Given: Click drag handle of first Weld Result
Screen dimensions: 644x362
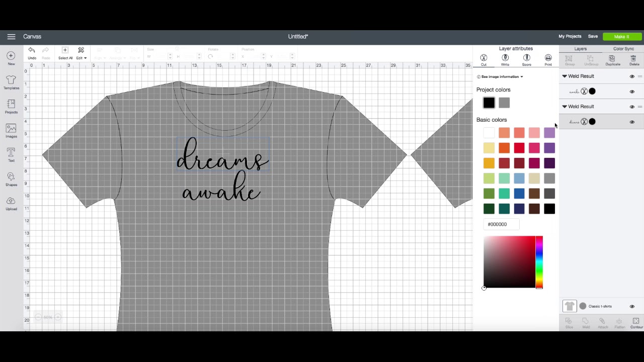Looking at the screenshot, I should (640, 76).
